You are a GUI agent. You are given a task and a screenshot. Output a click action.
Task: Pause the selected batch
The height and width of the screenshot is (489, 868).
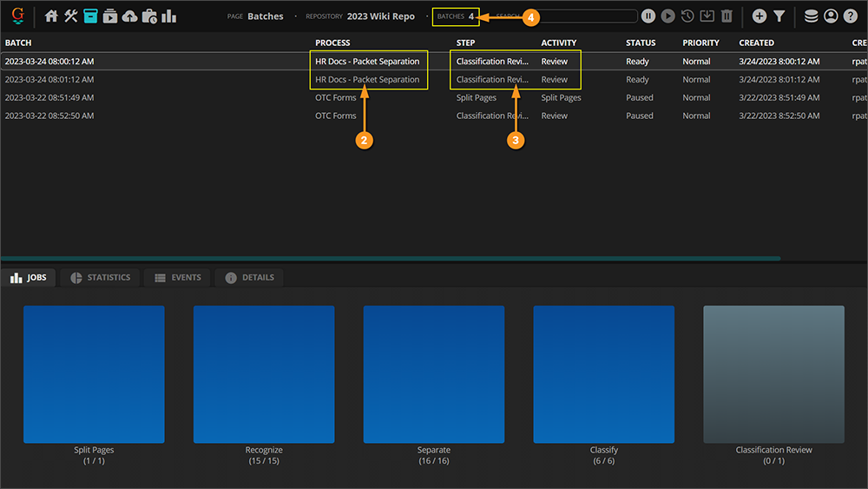pos(648,16)
